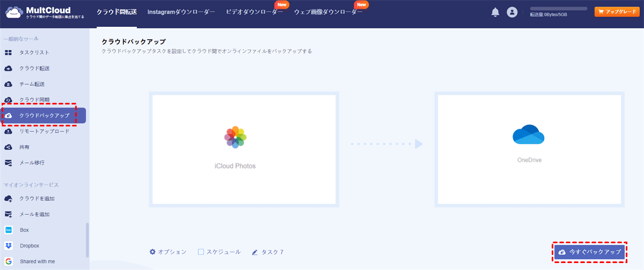
Task: Click the remote upload sidebar icon
Action: click(9, 131)
